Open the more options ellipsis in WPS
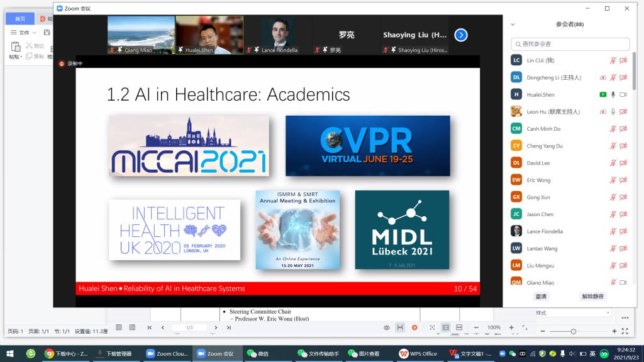The width and height of the screenshot is (644, 362). click(625, 317)
